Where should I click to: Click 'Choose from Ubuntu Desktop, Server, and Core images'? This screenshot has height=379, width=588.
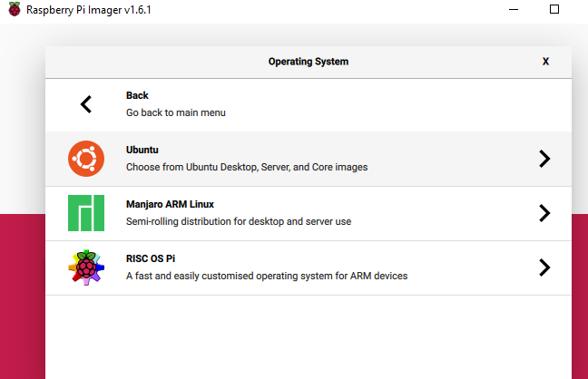(x=247, y=167)
